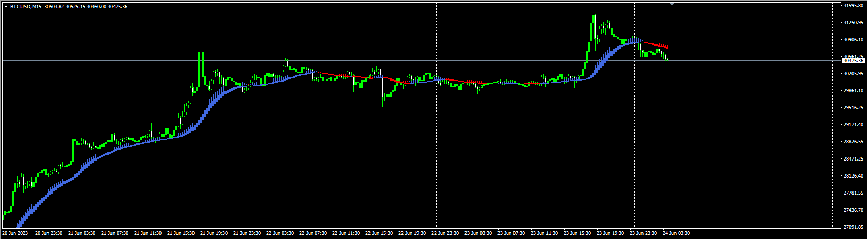The height and width of the screenshot is (240, 868).
Task: Click the price scale value 30205.95
Action: tap(854, 74)
